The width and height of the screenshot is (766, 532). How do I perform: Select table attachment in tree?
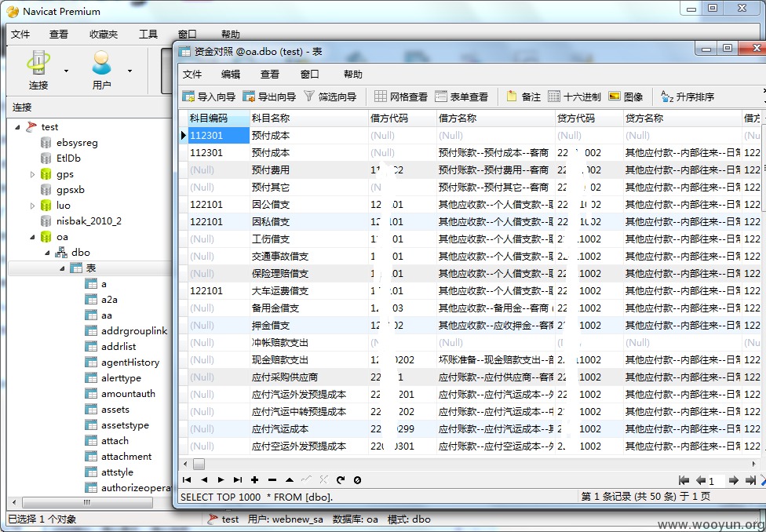pos(126,456)
